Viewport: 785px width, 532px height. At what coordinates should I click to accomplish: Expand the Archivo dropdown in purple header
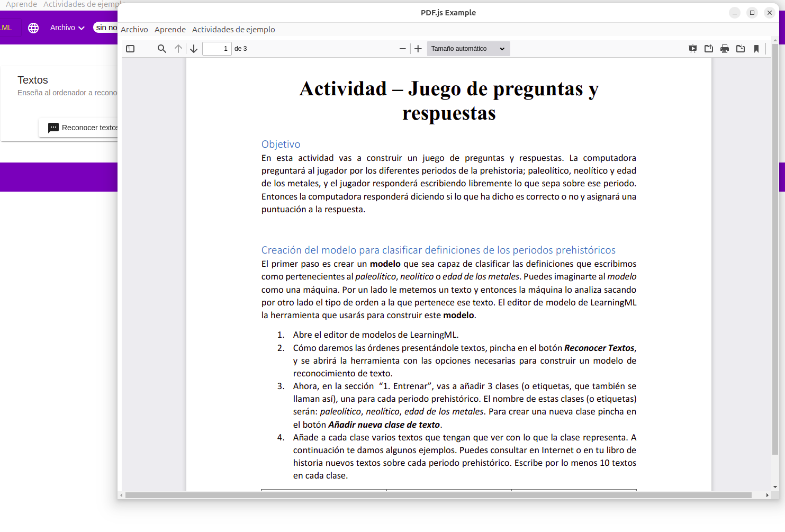(67, 28)
